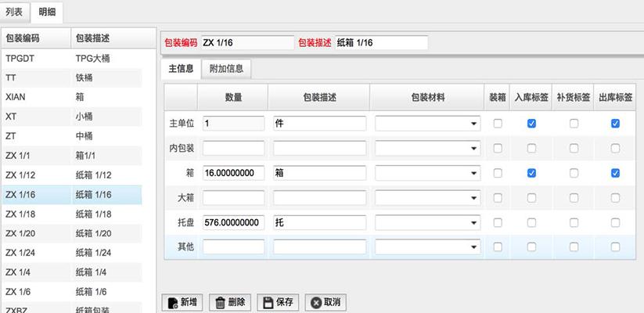
Task: Click 包装描述 column header in left list
Action: coord(113,38)
